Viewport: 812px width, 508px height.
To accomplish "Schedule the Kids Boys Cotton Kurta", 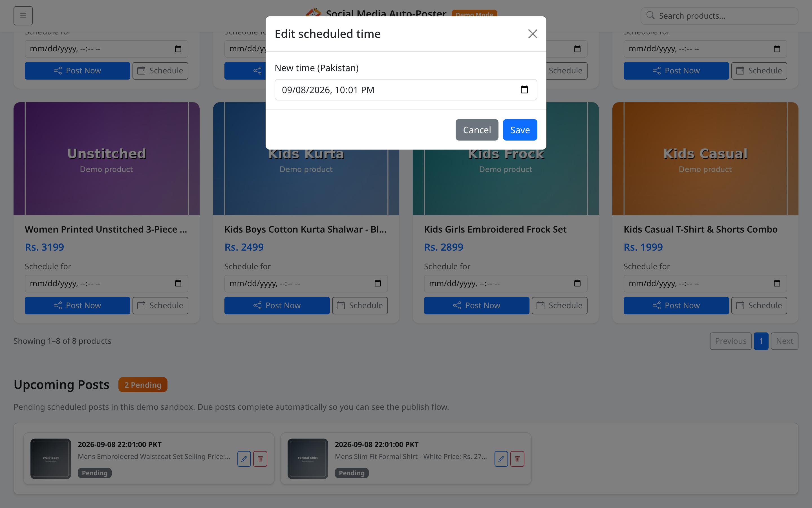I will 360,305.
